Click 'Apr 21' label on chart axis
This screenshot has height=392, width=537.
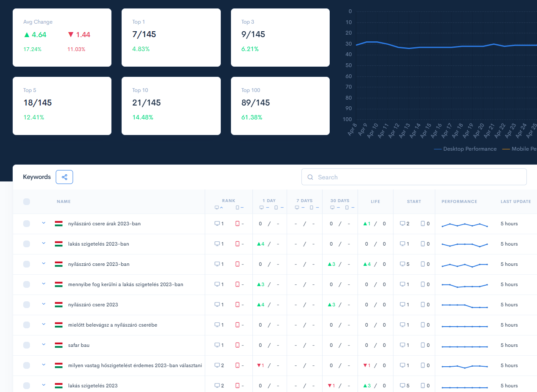(490, 131)
